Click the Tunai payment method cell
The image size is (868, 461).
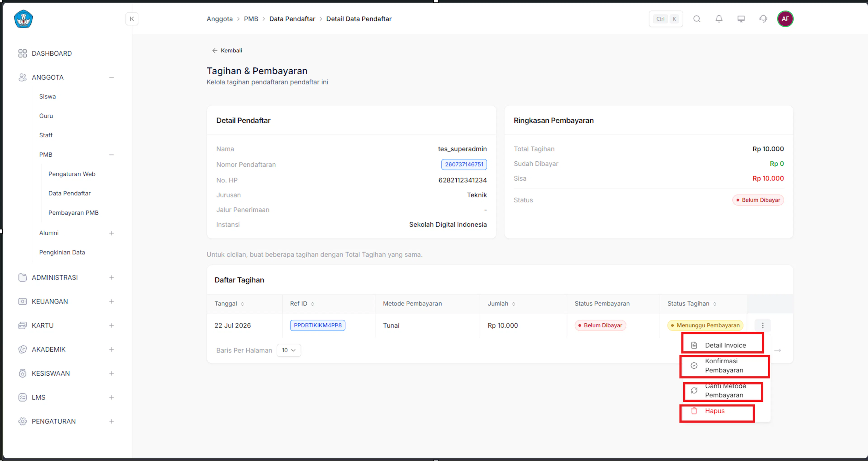point(391,325)
